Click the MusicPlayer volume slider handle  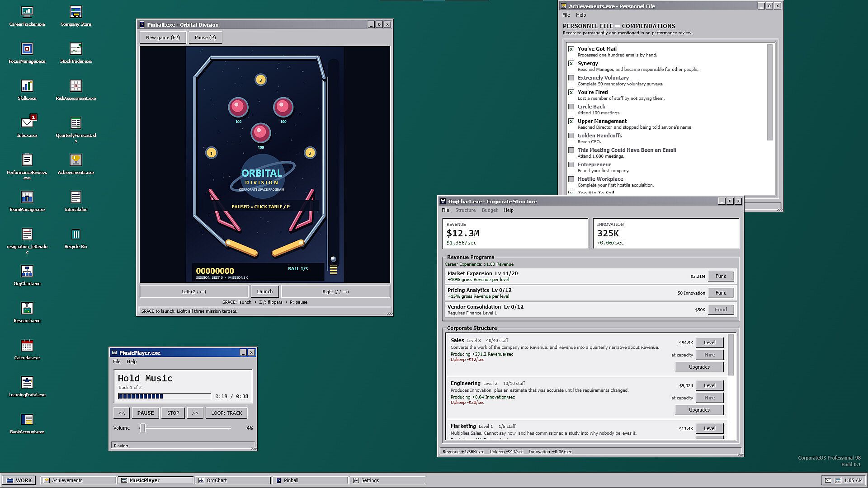point(142,428)
